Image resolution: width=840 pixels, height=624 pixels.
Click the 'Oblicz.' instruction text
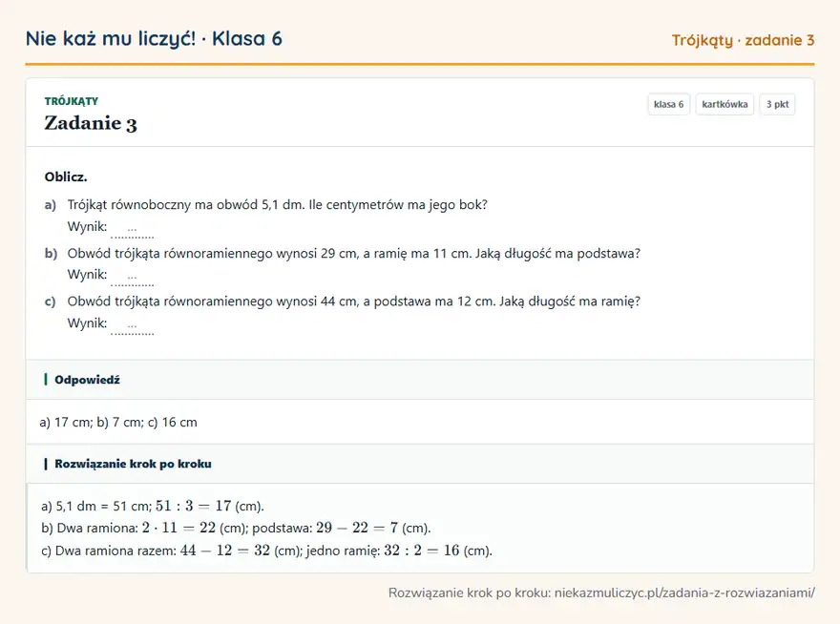66,177
